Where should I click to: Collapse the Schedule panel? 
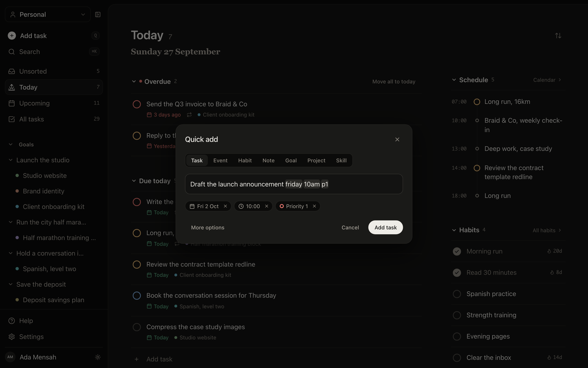coord(454,80)
